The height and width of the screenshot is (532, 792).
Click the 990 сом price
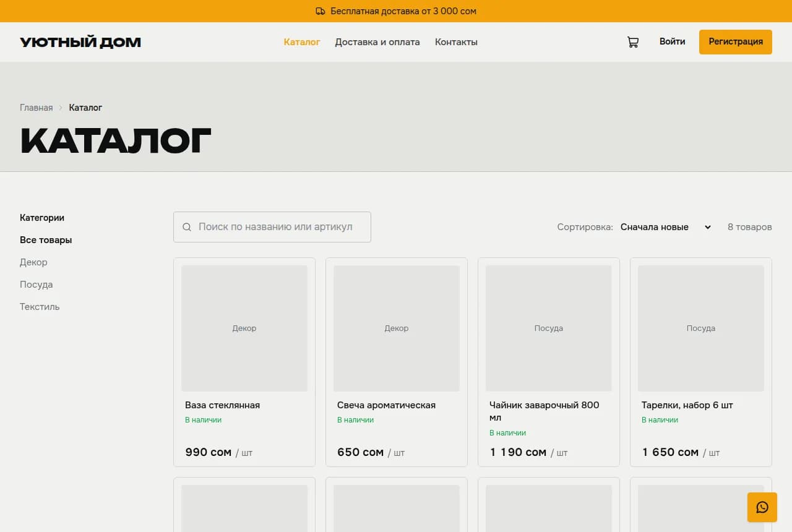(x=208, y=452)
